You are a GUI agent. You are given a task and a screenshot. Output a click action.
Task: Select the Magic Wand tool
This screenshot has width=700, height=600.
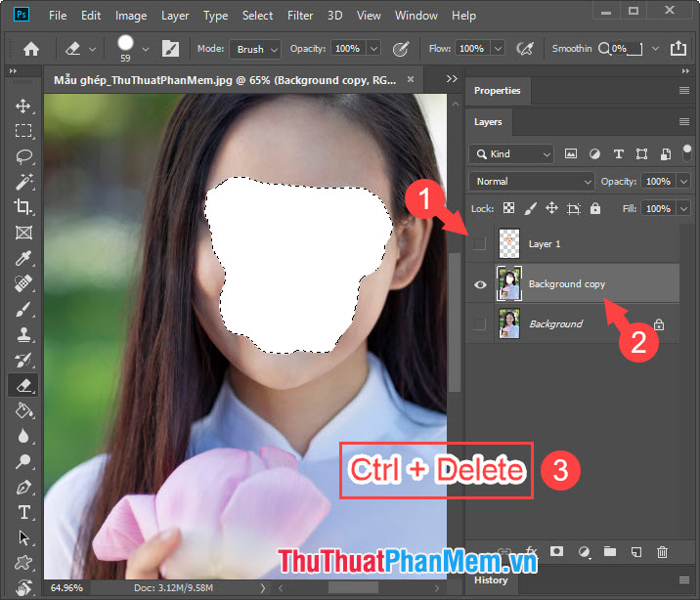click(23, 182)
